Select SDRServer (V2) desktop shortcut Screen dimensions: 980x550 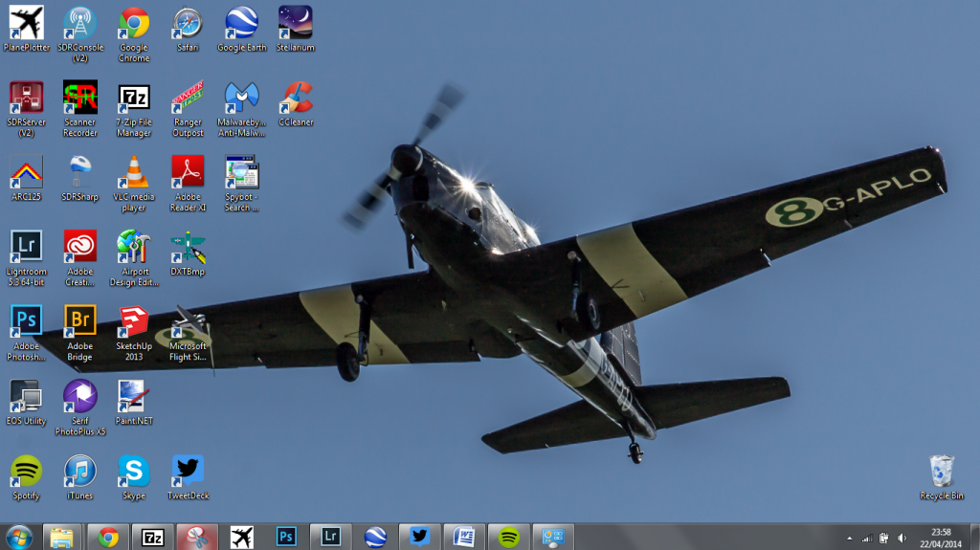click(26, 109)
